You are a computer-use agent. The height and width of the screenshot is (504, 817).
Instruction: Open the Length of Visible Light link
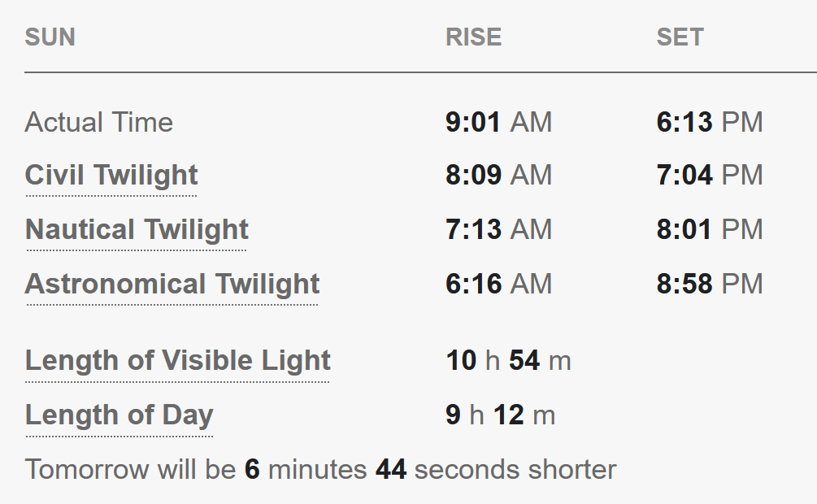[x=178, y=361]
